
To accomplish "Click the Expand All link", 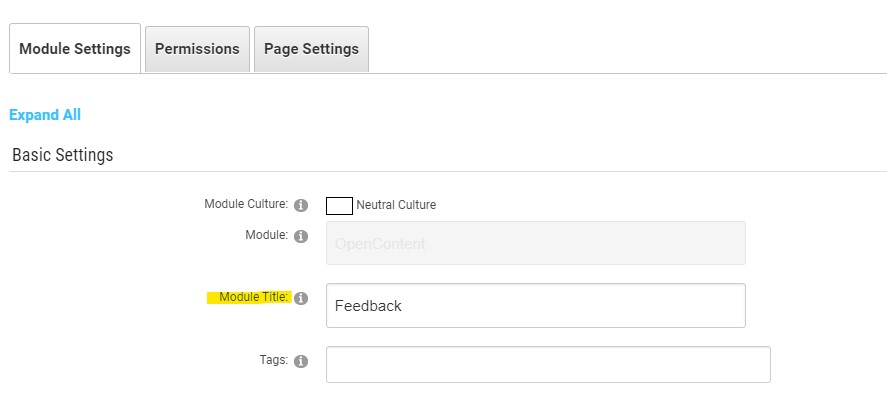I will 45,115.
